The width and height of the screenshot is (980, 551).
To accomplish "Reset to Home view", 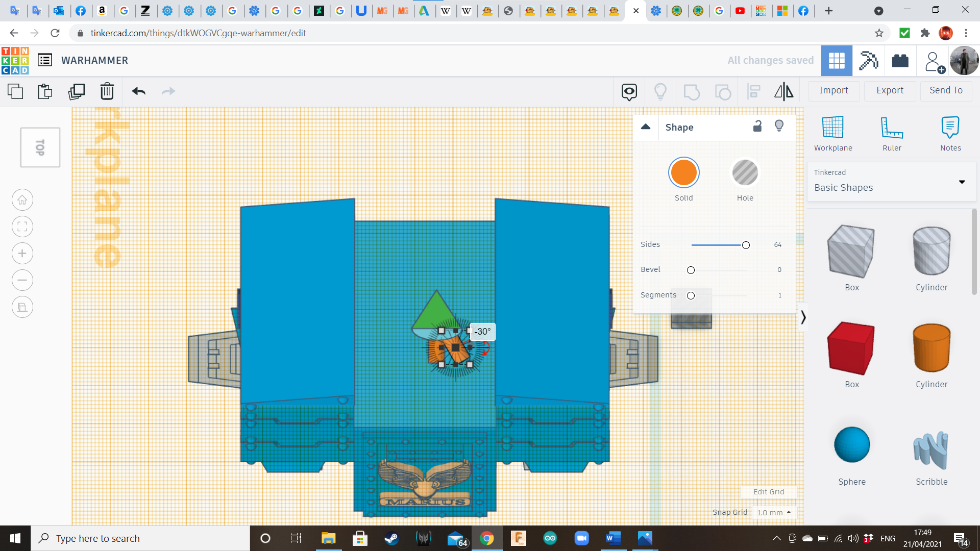I will point(22,200).
